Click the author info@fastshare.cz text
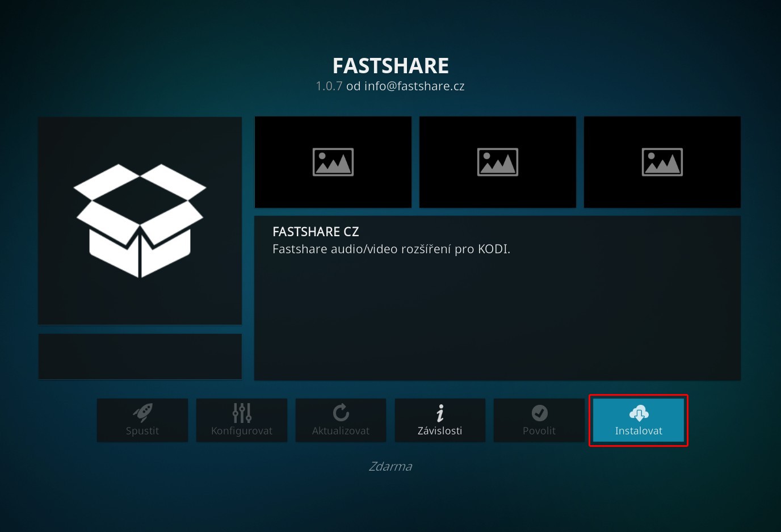781x532 pixels. pyautogui.click(x=414, y=86)
